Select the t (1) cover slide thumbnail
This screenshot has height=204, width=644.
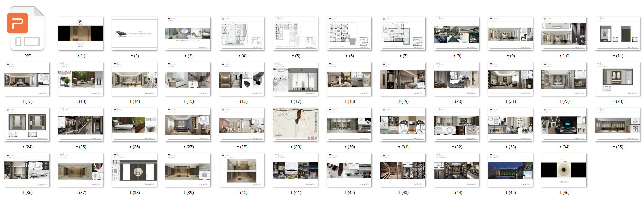point(81,33)
